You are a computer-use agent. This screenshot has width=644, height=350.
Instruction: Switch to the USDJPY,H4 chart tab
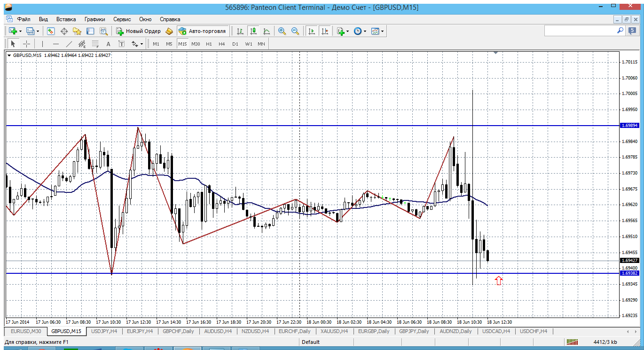[104, 331]
